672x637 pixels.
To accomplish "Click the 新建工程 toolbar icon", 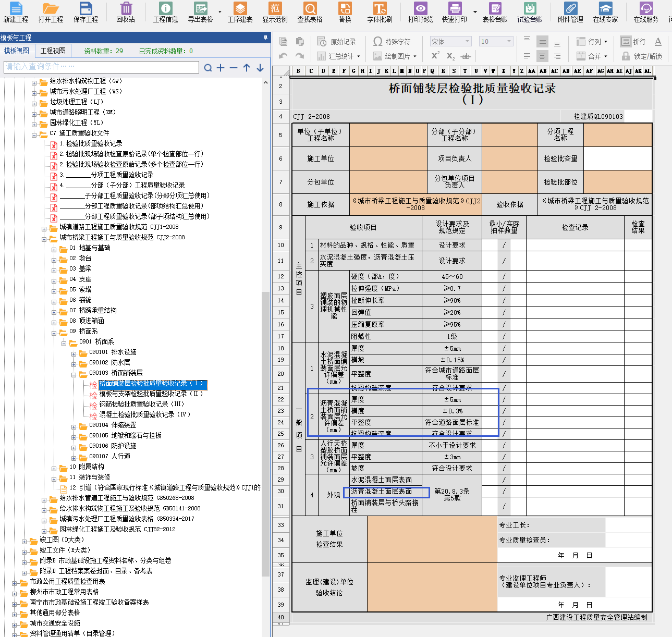I will [x=16, y=12].
